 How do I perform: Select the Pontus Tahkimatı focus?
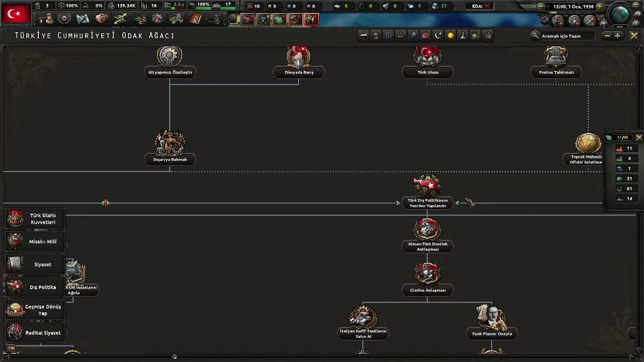[x=556, y=62]
